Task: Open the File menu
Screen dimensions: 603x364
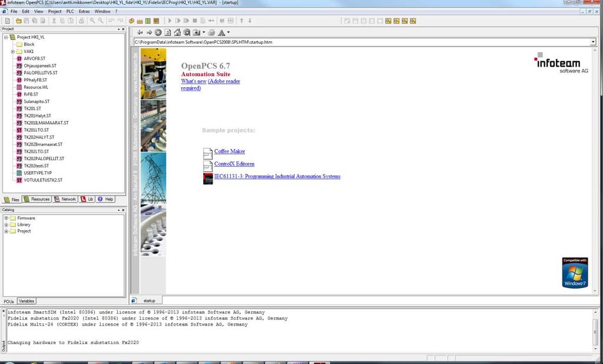Action: coord(14,12)
